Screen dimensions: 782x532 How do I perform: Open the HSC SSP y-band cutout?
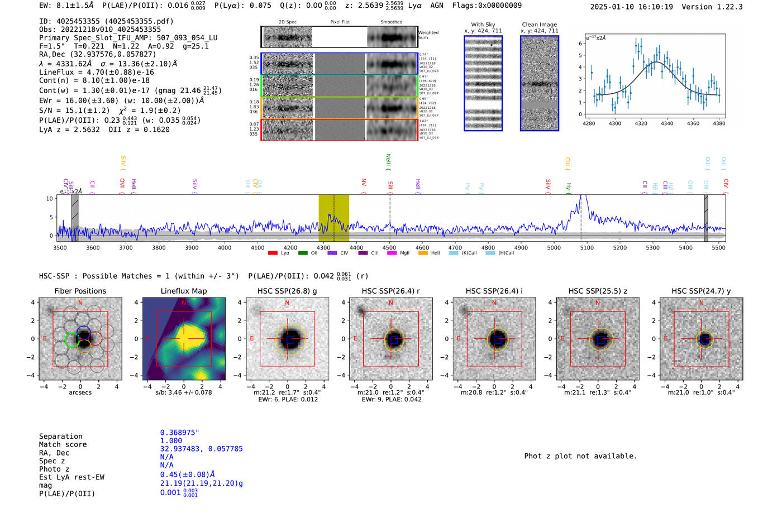(702, 339)
